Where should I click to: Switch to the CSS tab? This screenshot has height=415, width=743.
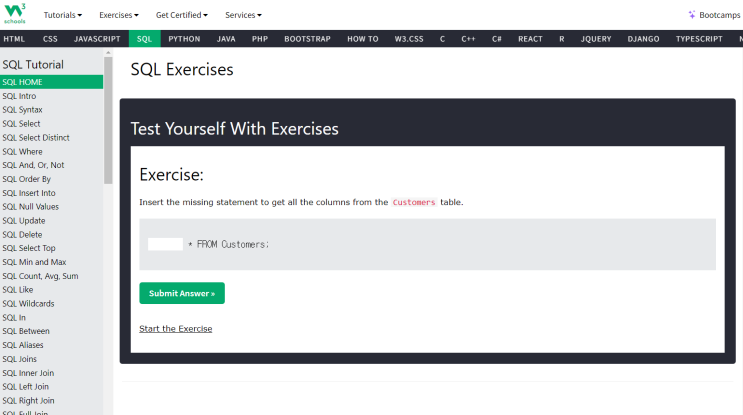click(x=50, y=39)
